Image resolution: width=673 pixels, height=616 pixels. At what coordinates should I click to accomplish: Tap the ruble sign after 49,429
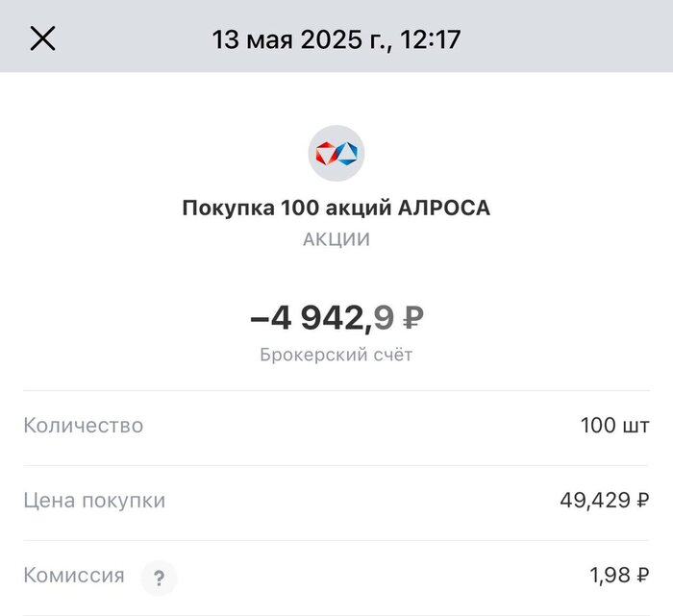coord(642,501)
